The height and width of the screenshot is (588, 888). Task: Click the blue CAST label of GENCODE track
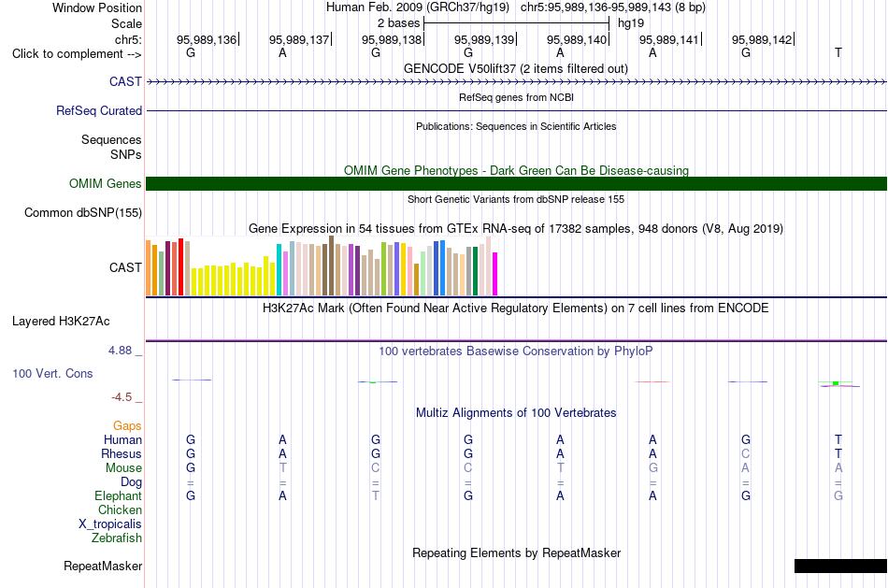(125, 81)
